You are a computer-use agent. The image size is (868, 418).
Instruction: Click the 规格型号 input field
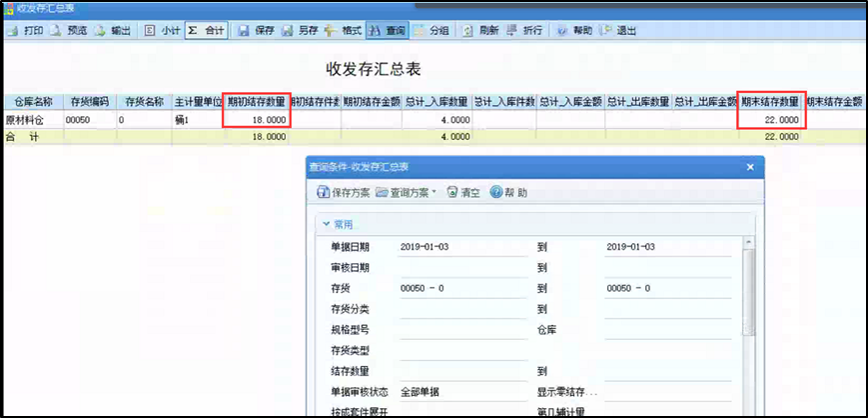[x=462, y=330]
